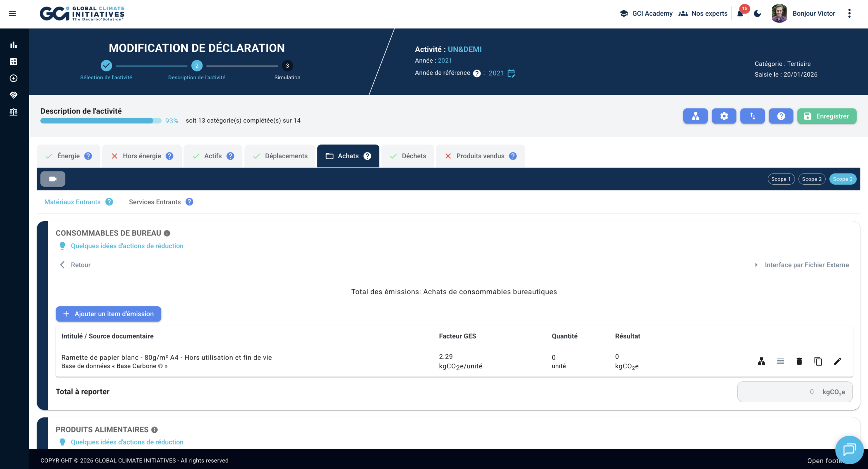Open the settings gear button
868x469 pixels.
tap(724, 116)
